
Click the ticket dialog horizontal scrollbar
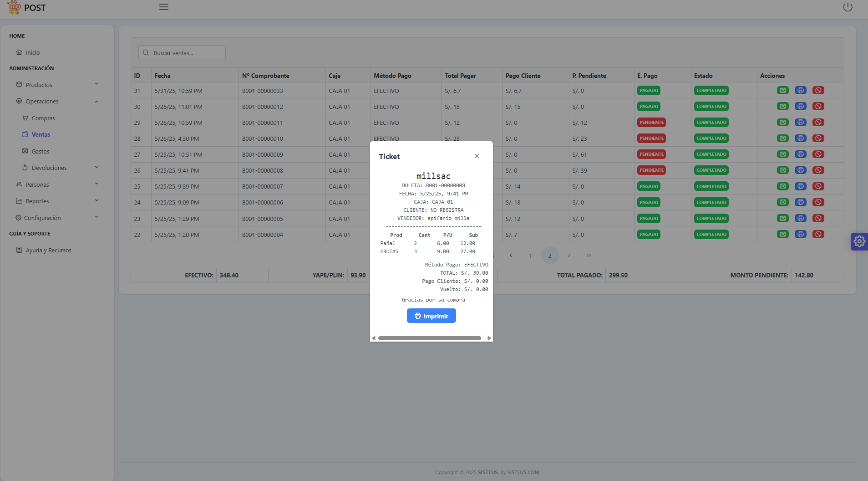point(429,338)
